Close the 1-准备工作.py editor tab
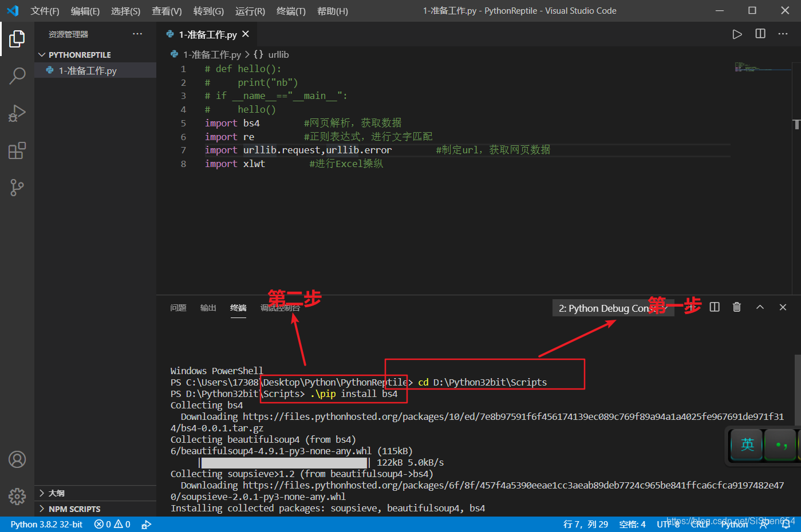This screenshot has height=532, width=801. point(246,34)
